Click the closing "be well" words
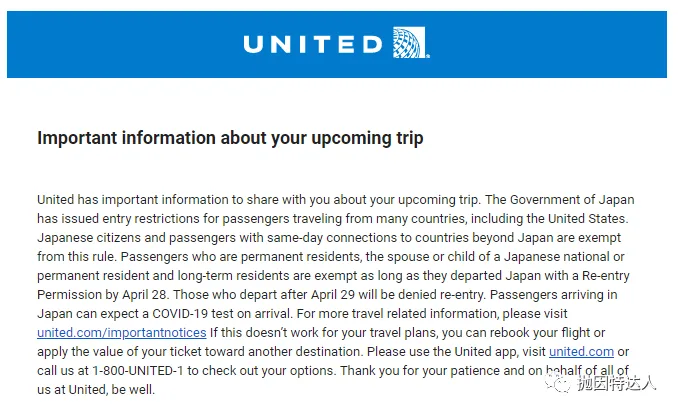This screenshot has width=678, height=412. click(130, 390)
